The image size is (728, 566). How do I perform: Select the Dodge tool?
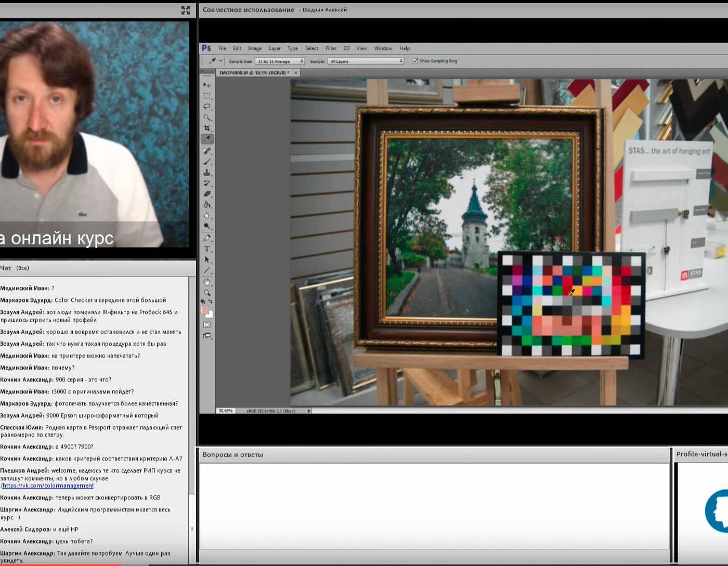(x=207, y=226)
